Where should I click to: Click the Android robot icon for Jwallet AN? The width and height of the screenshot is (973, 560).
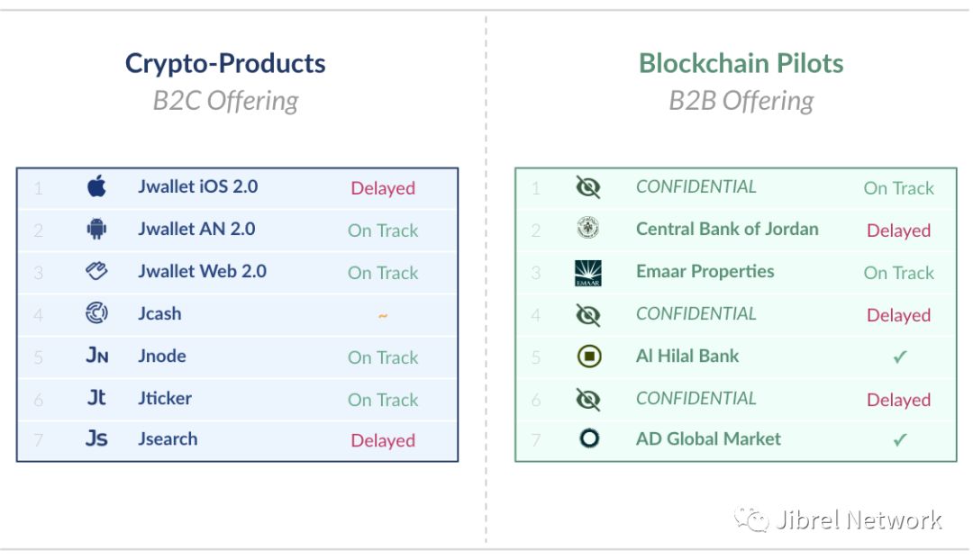(x=96, y=229)
